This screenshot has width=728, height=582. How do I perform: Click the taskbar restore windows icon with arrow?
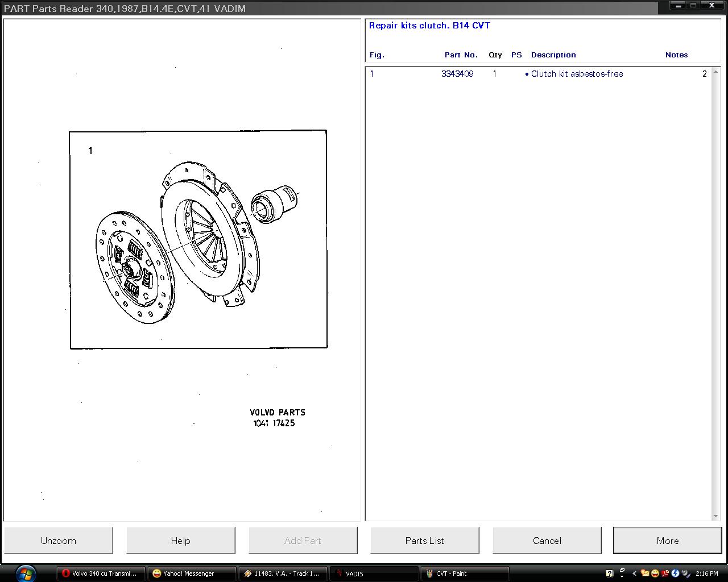pos(622,573)
